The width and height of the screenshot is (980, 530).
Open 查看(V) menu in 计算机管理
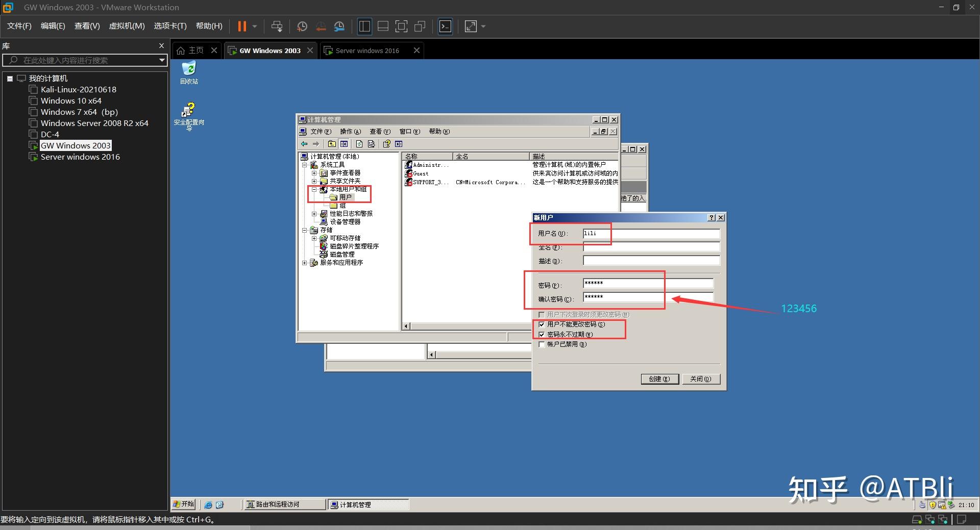coord(380,132)
